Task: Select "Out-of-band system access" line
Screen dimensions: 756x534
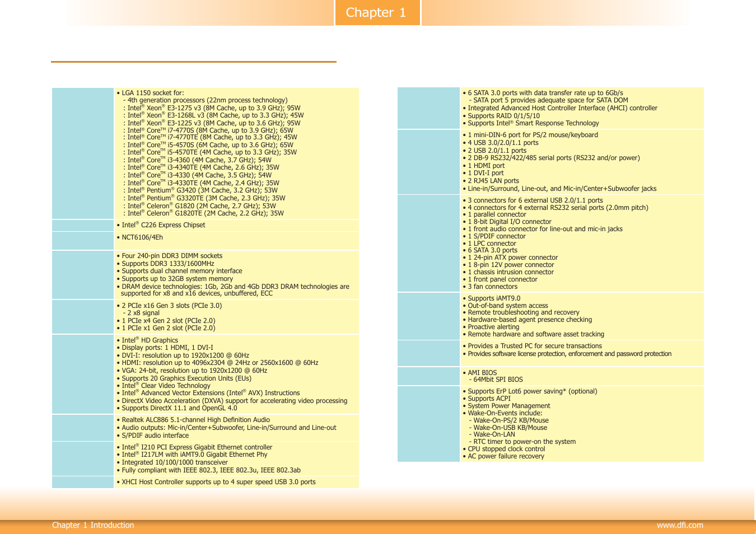Action: coord(505,306)
